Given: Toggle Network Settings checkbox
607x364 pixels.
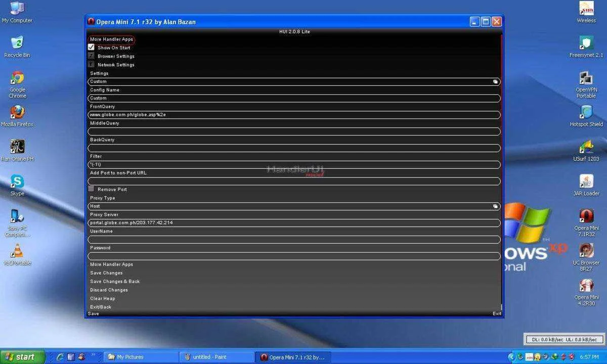Looking at the screenshot, I should (x=91, y=65).
